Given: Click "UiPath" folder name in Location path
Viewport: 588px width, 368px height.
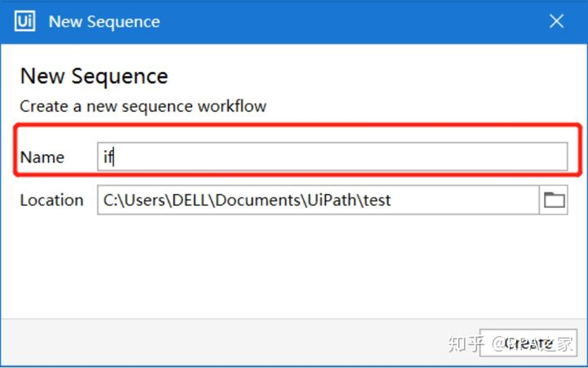Looking at the screenshot, I should 330,200.
